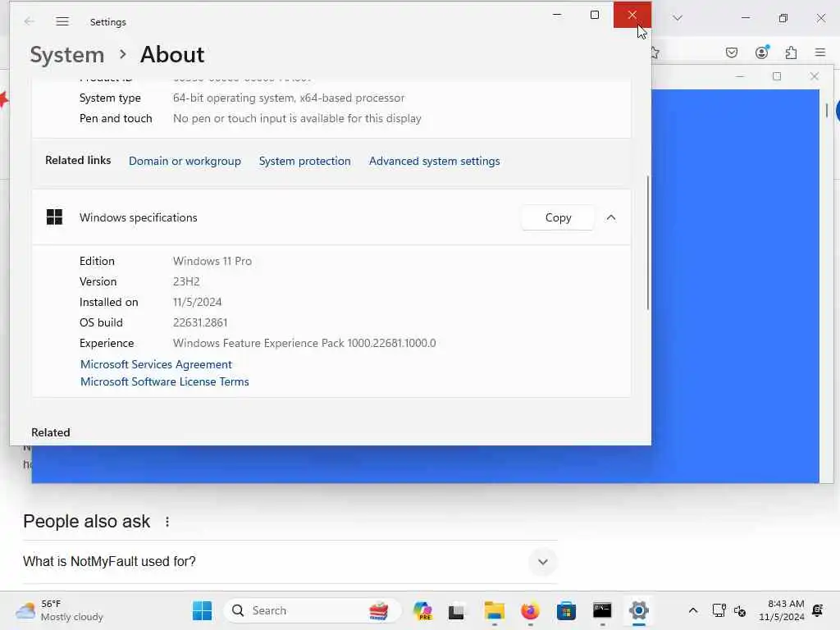Click the Settings window scrollbar
Image resolution: width=840 pixels, height=630 pixels.
[648, 242]
